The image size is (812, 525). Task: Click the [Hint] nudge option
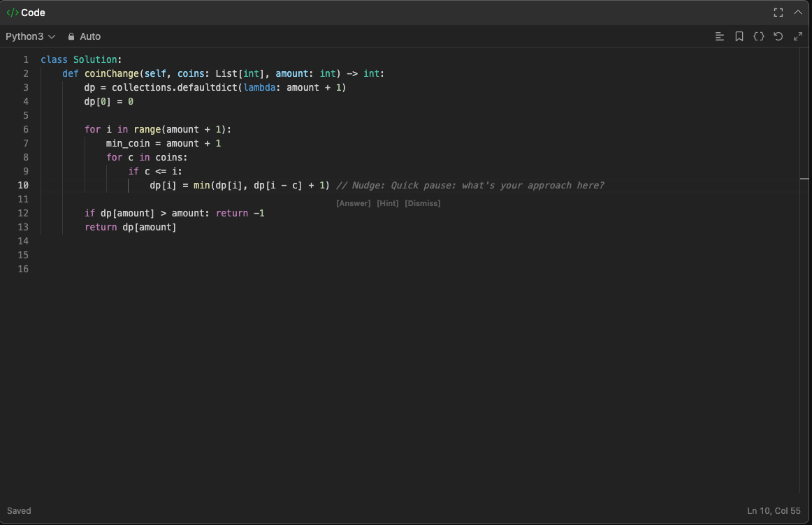[x=387, y=203]
